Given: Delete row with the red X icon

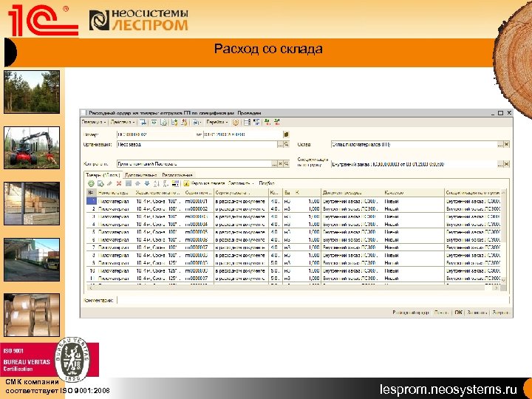Looking at the screenshot, I should tap(119, 183).
